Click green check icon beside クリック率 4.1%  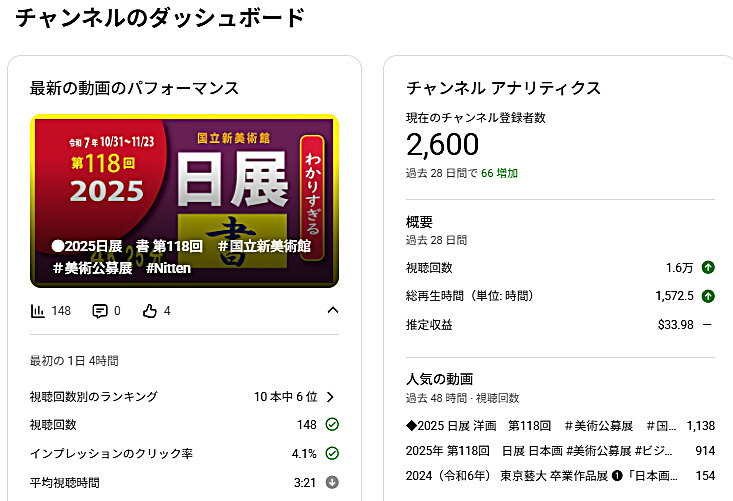(x=332, y=453)
